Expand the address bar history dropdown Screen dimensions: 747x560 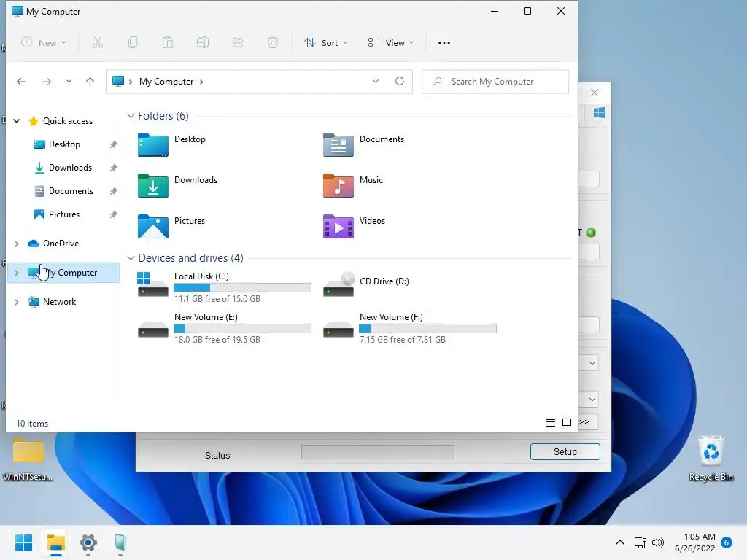click(376, 81)
